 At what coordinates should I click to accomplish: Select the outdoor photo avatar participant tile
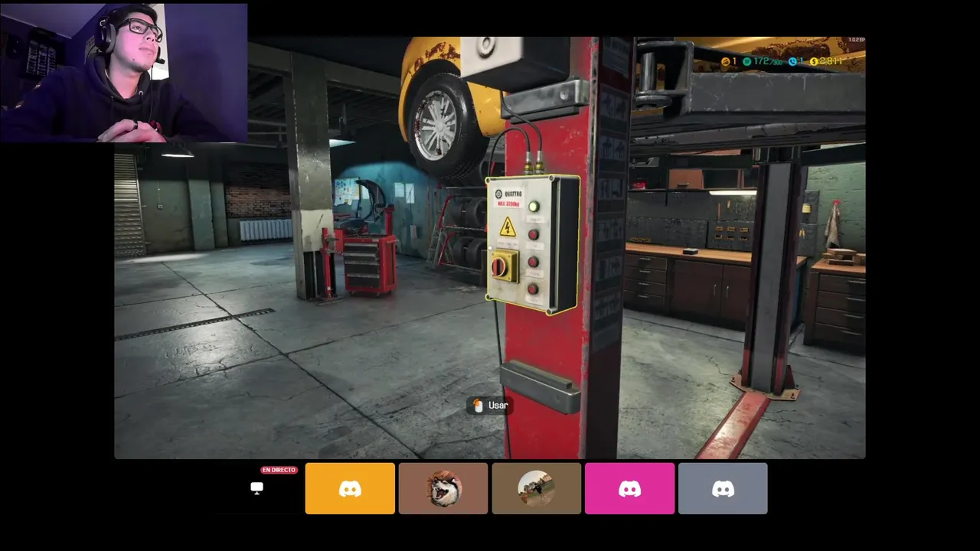click(537, 488)
